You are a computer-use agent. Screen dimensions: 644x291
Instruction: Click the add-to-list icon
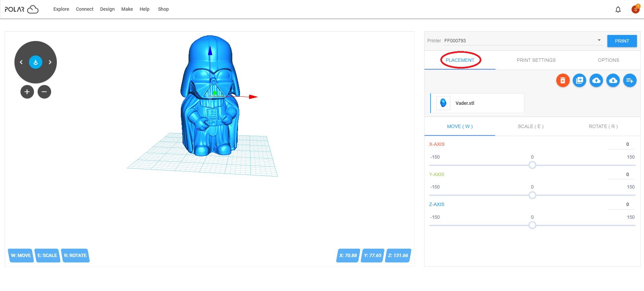(x=630, y=80)
